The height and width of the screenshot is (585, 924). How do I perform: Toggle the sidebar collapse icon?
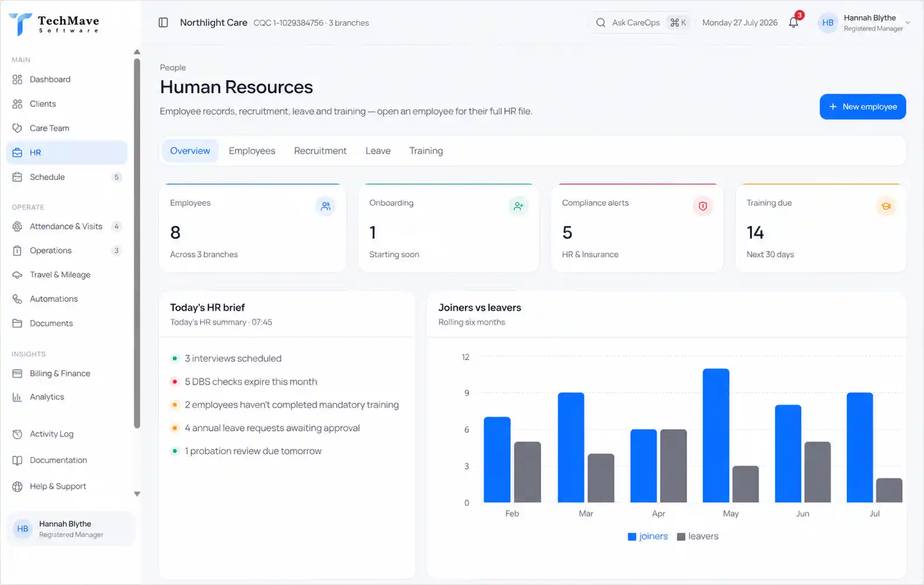tap(164, 23)
